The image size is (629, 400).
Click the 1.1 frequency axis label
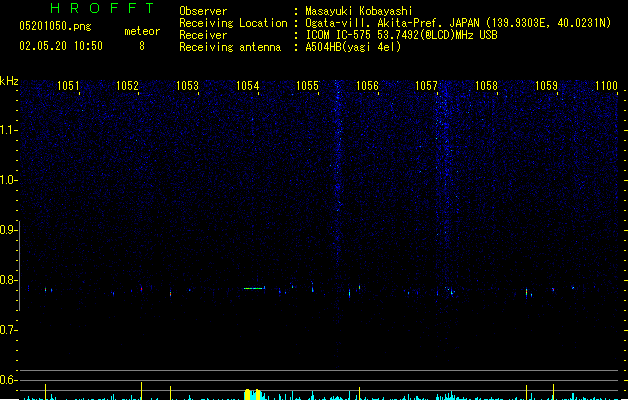pyautogui.click(x=8, y=130)
